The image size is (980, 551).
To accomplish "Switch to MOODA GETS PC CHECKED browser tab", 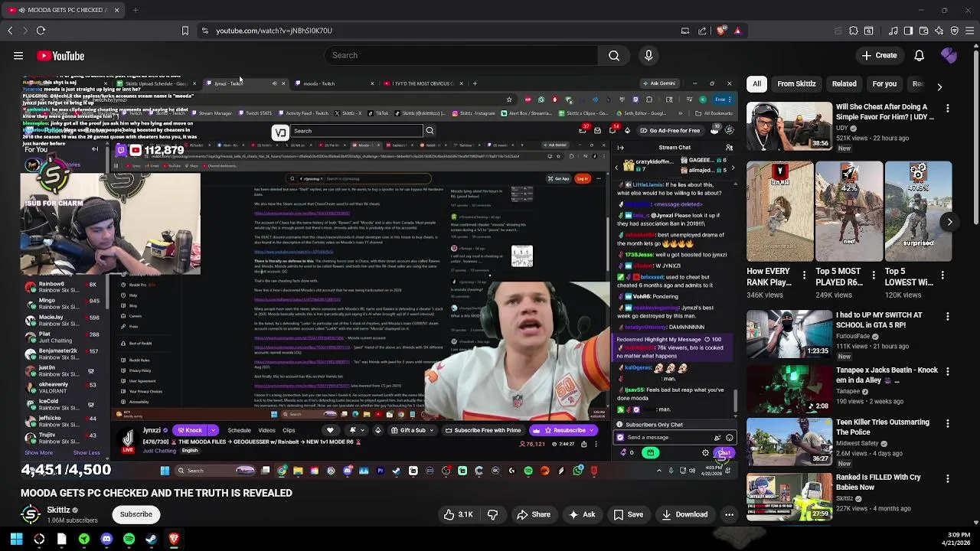I will coord(61,10).
